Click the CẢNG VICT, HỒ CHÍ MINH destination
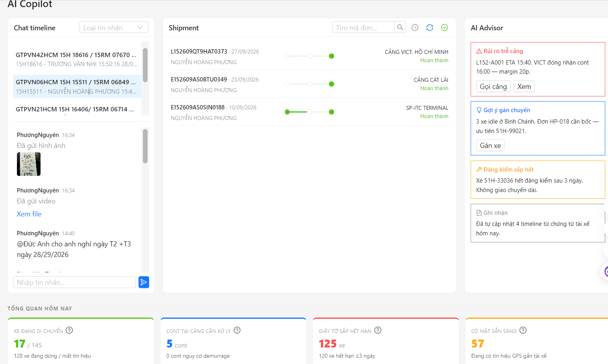 (416, 52)
